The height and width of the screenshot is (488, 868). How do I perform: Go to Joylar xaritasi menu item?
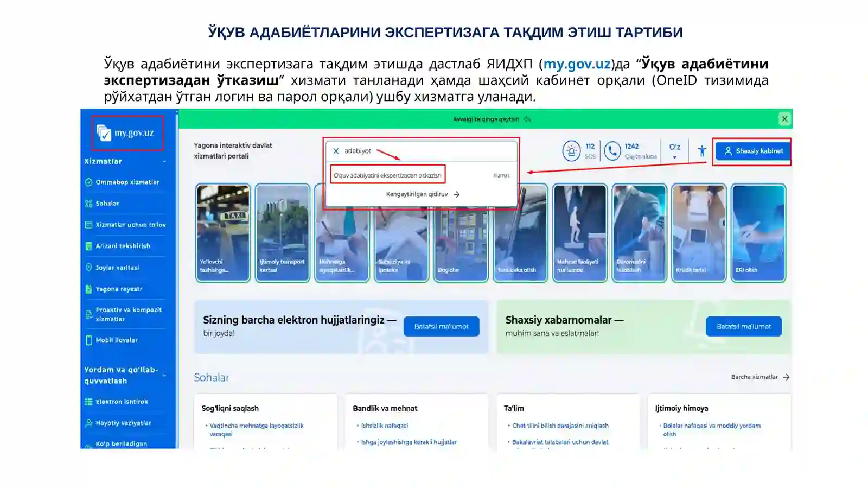(118, 268)
